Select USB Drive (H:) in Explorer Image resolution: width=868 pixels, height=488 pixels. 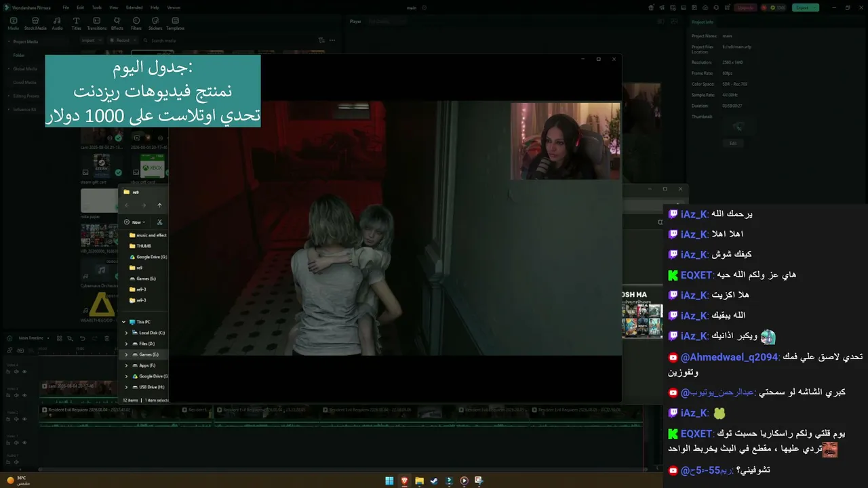click(147, 387)
